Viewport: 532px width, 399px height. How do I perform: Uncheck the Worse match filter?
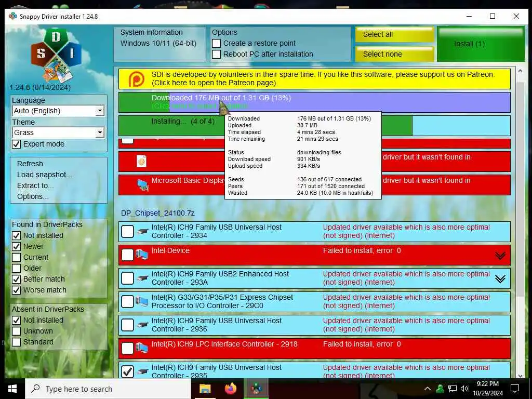pyautogui.click(x=16, y=290)
